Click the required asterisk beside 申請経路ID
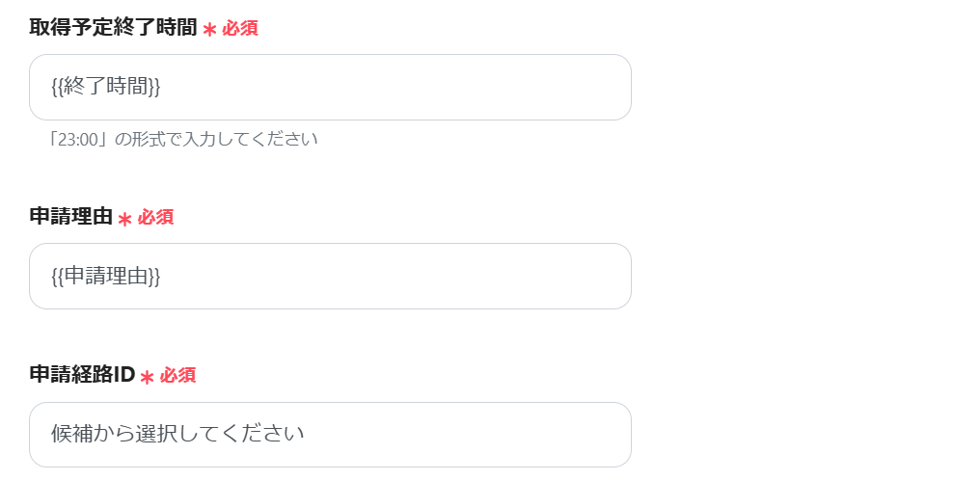The image size is (980, 481). (x=147, y=377)
